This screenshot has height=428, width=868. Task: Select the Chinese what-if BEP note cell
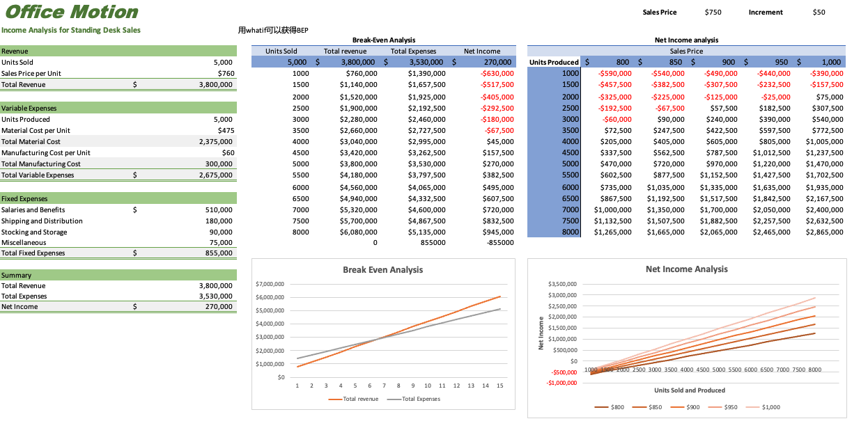coord(273,30)
